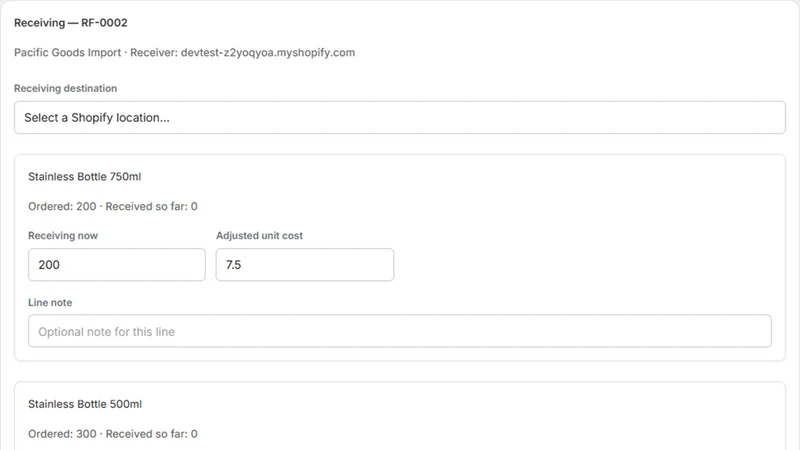
Task: Click the 'Optional note for this line' placeholder
Action: (x=107, y=332)
